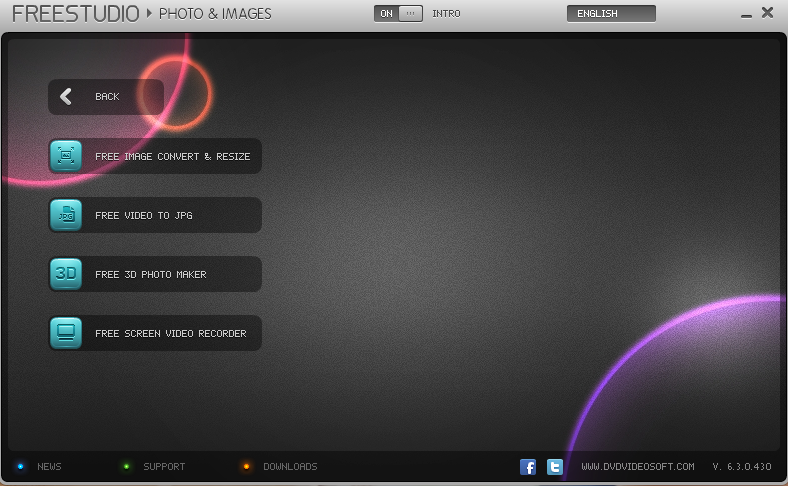Open the Downloads link
This screenshot has width=788, height=486.
tap(290, 467)
